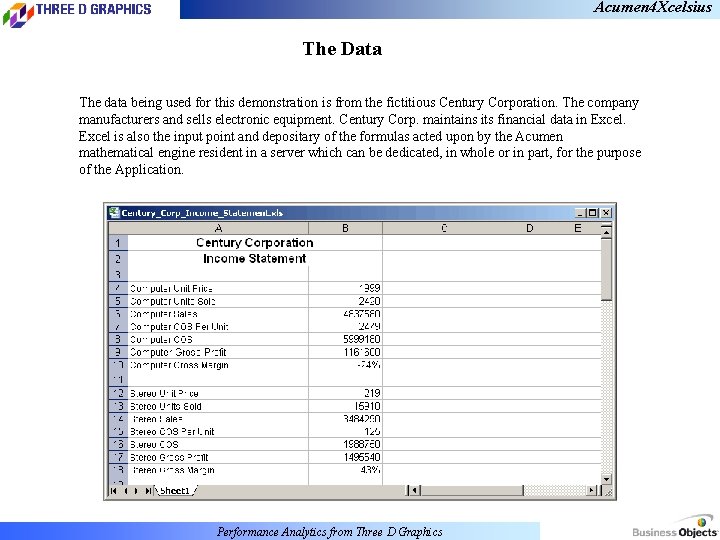The image size is (720, 540).
Task: Click the Stereo Gross Margin label cell
Action: click(218, 470)
